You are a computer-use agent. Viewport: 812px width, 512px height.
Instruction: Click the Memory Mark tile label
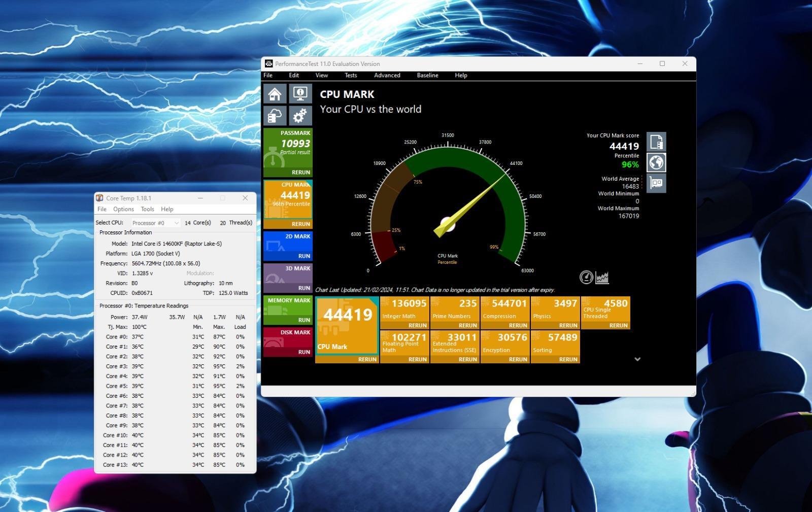click(289, 300)
